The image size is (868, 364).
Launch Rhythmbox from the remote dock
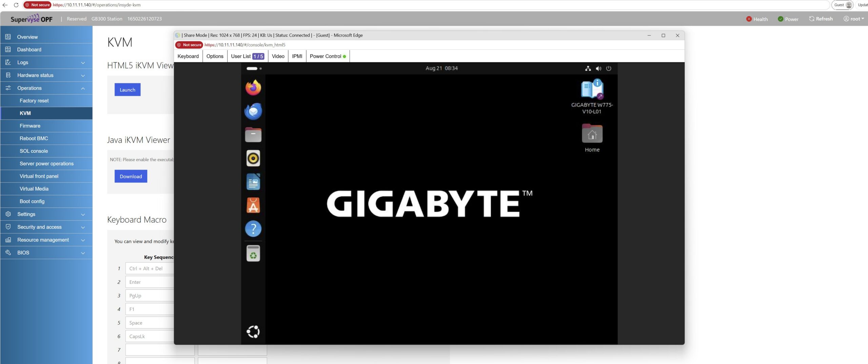(x=253, y=158)
